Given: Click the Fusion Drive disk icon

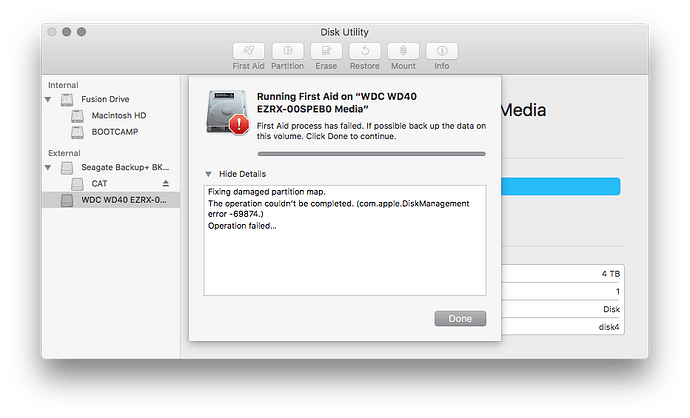Looking at the screenshot, I should pos(67,99).
